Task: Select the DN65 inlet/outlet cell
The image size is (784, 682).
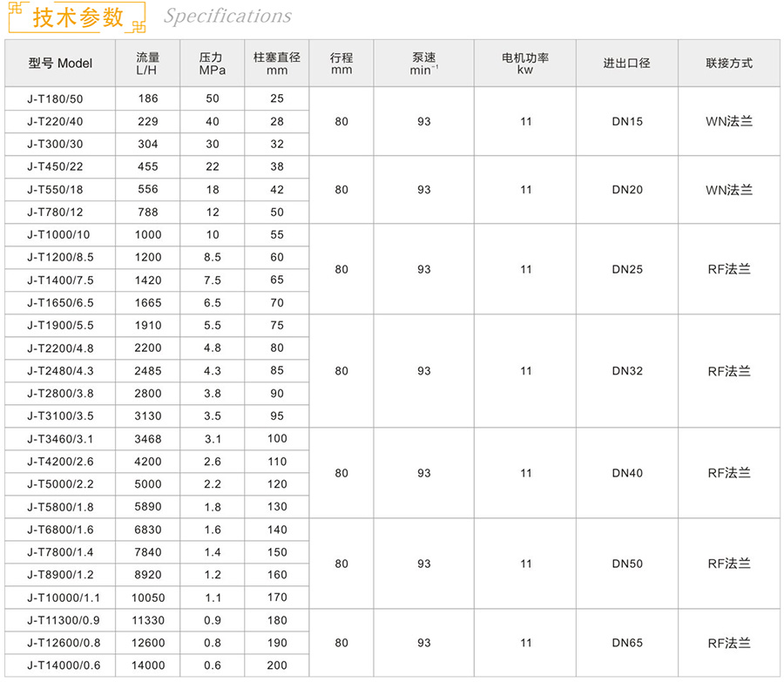Action: [626, 643]
